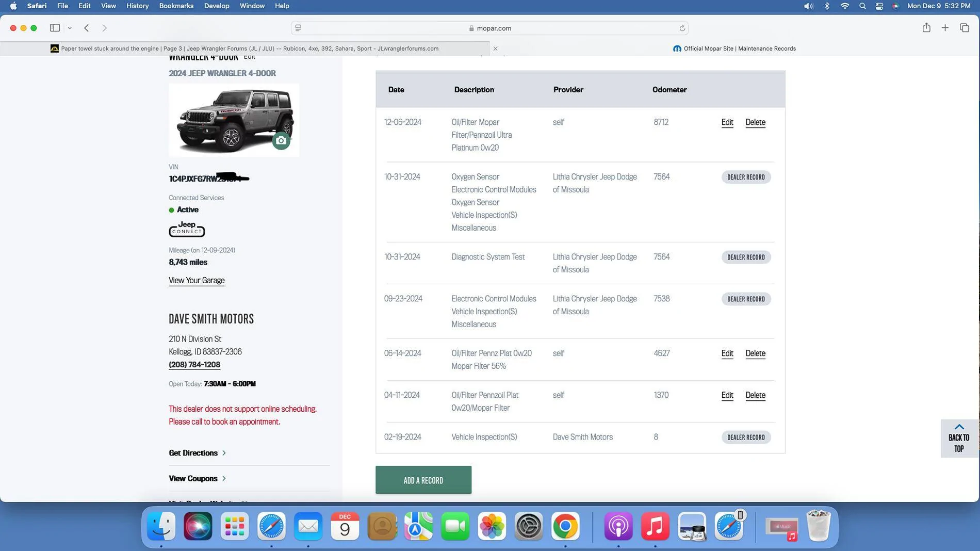980x551 pixels.
Task: Open the Window menu
Action: [x=252, y=6]
